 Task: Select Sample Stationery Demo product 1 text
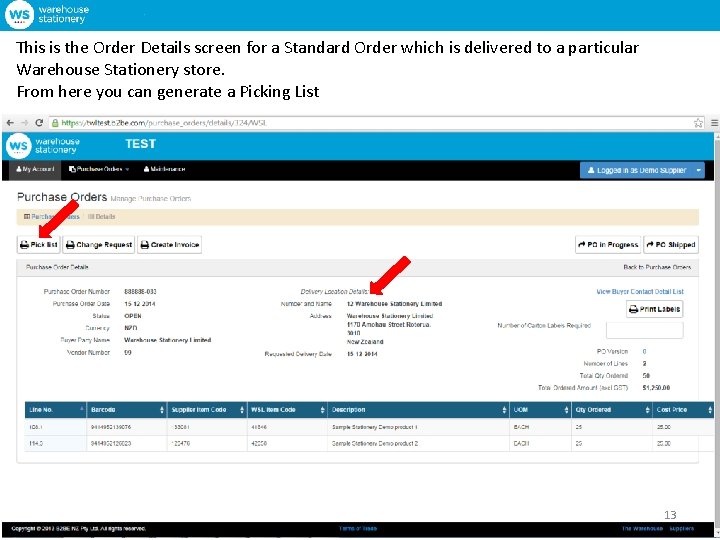pyautogui.click(x=375, y=427)
